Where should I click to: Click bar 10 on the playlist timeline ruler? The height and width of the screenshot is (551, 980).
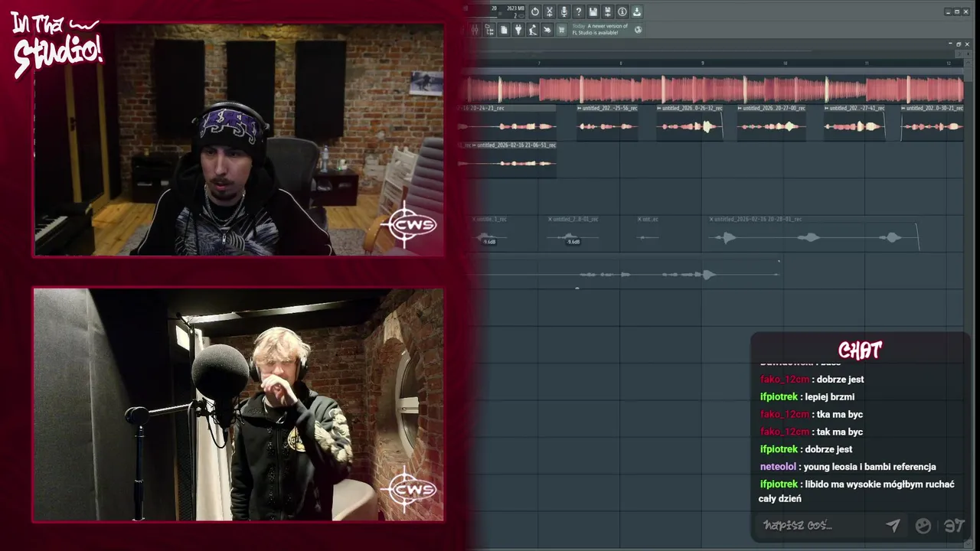784,63
